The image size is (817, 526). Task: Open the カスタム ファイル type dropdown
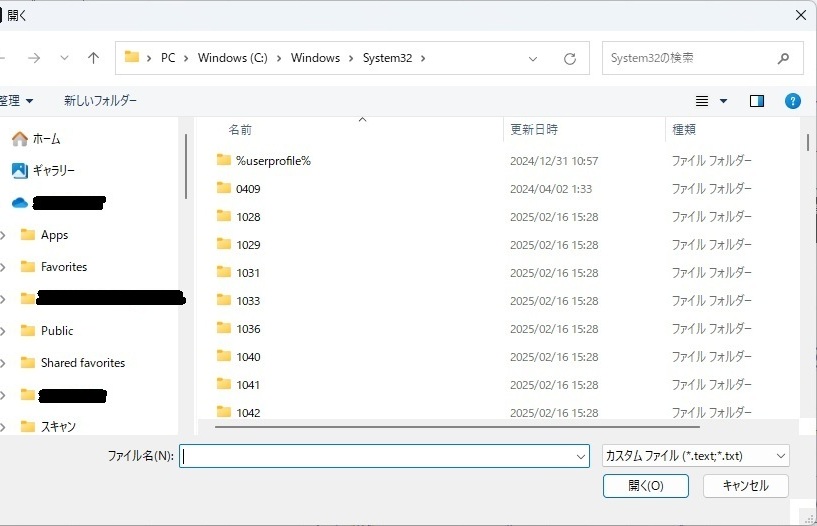click(696, 456)
